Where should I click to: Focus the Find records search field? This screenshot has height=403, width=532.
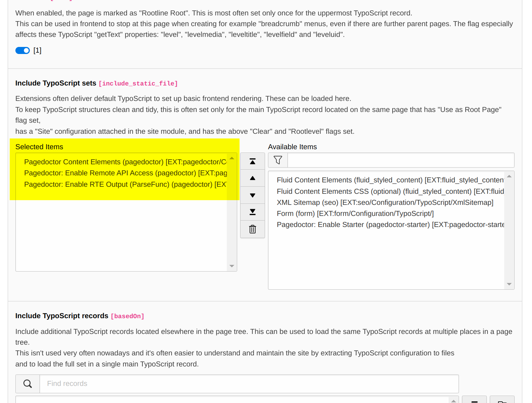point(249,384)
